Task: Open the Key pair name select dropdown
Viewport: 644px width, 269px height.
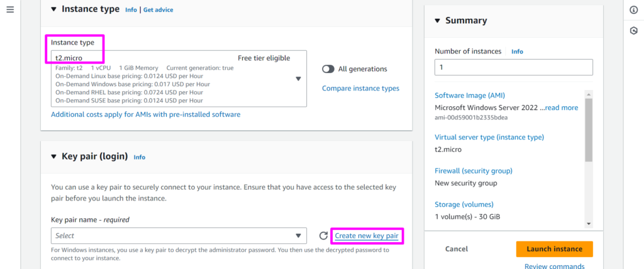Action: (x=179, y=236)
